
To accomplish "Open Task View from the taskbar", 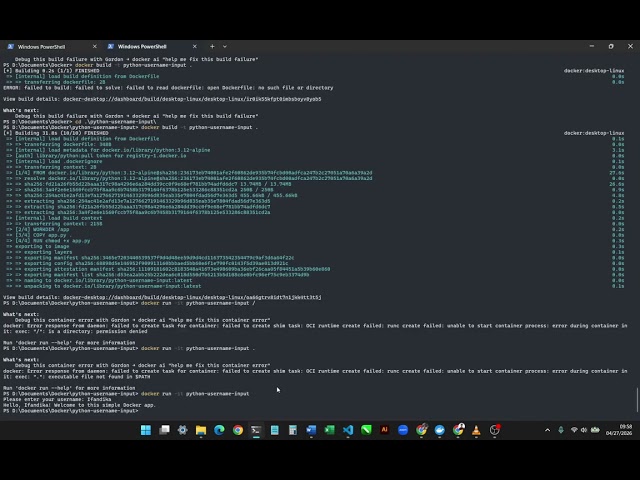I will click(x=164, y=430).
